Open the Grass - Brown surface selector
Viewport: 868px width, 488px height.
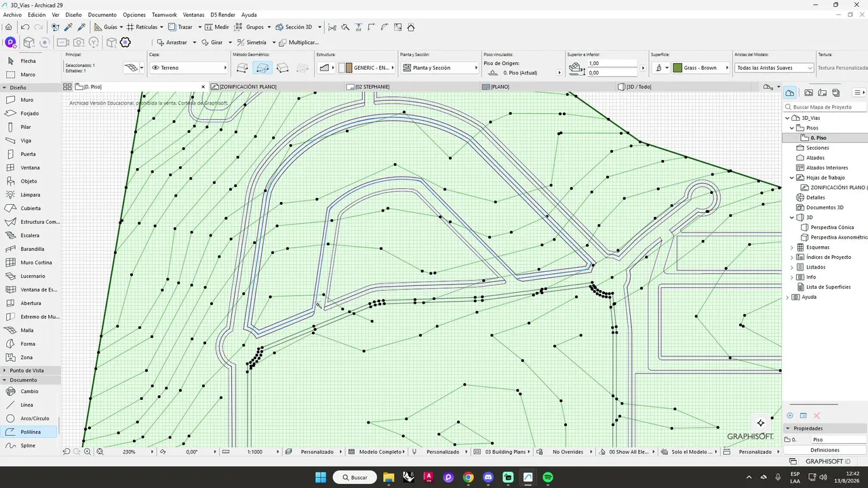coord(701,68)
